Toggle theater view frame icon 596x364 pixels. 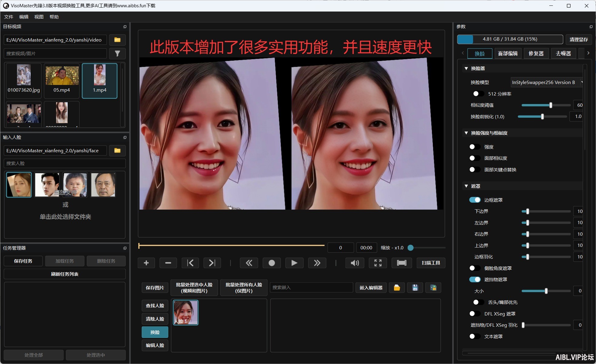[x=402, y=263]
